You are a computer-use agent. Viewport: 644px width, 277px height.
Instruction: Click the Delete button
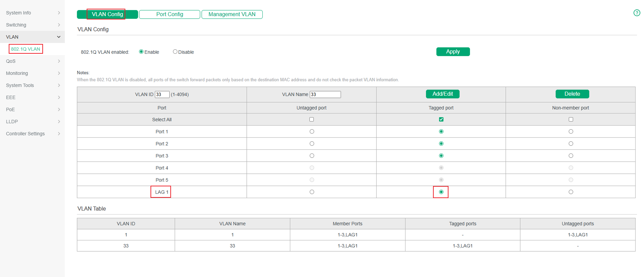pos(572,94)
